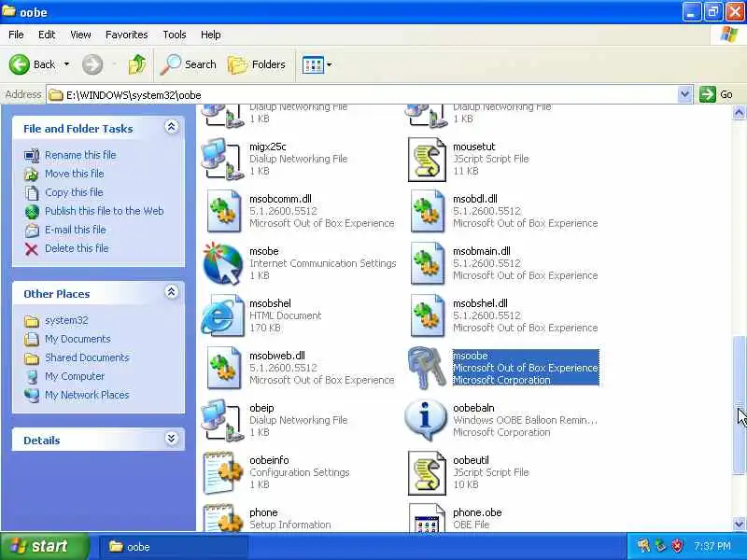Click the Rename this file icon
Image resolution: width=747 pixels, height=560 pixels.
[x=32, y=155]
